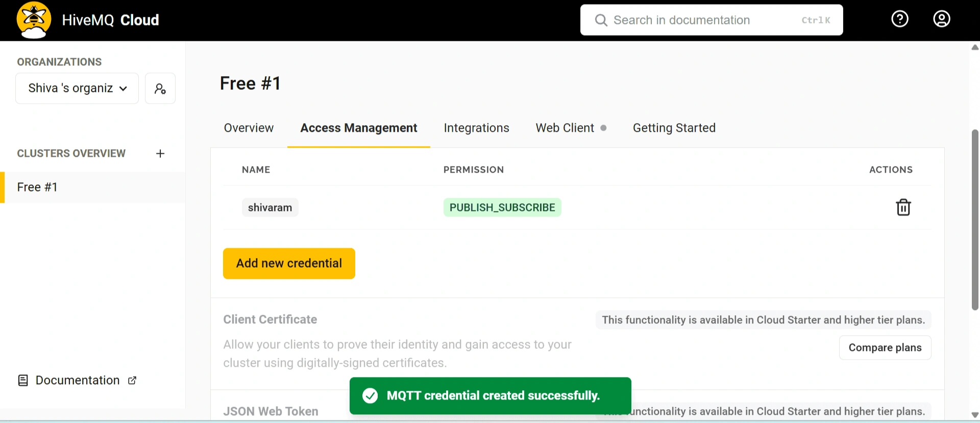The width and height of the screenshot is (980, 423).
Task: Open organization user settings icon
Action: (x=160, y=88)
